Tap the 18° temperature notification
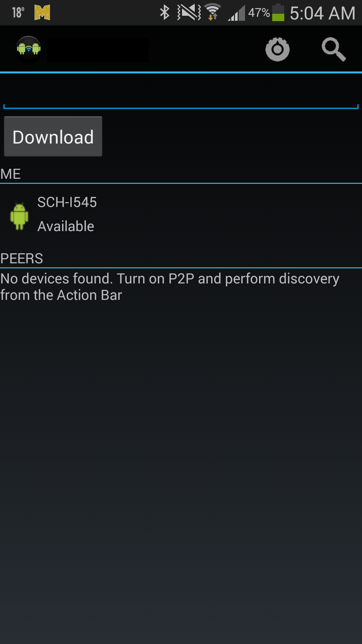Image resolution: width=362 pixels, height=644 pixels. pos(18,12)
